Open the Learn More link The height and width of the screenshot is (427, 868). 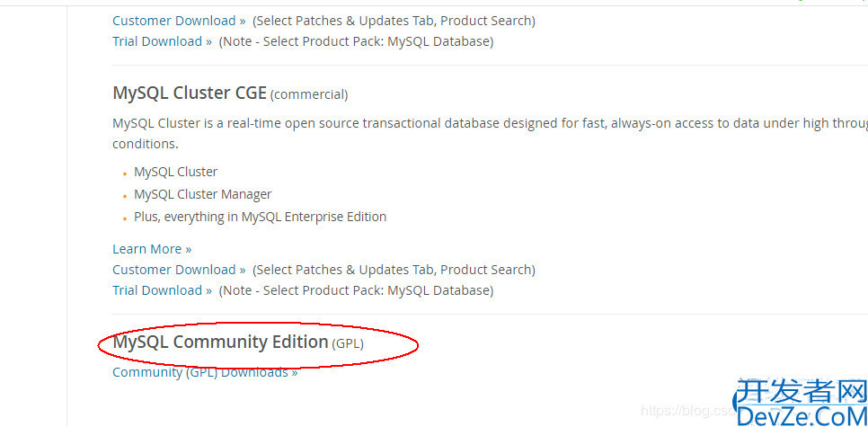click(152, 249)
